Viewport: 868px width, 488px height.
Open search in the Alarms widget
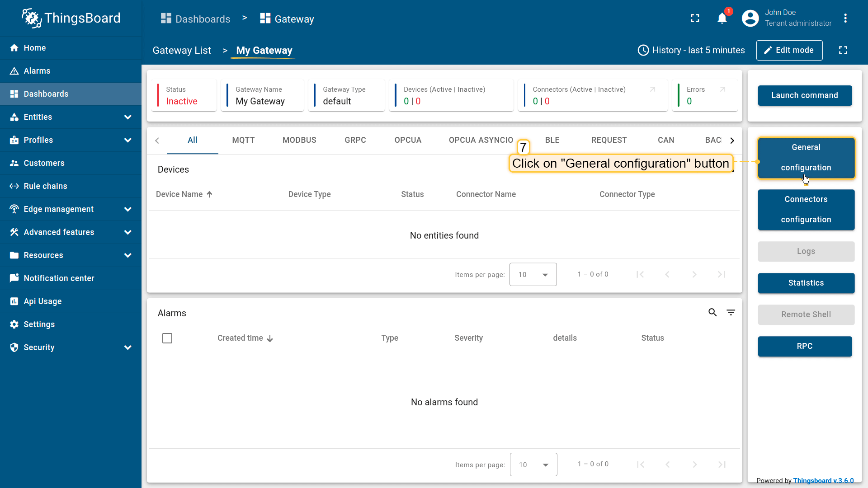click(712, 312)
